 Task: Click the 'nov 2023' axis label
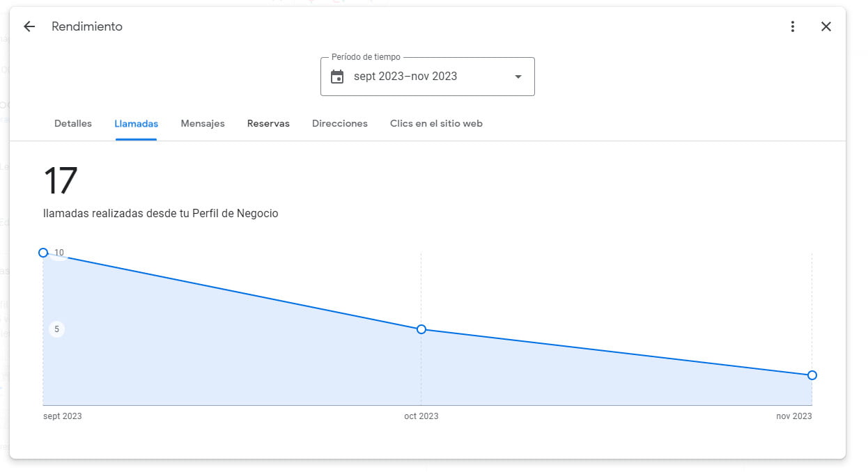[794, 416]
